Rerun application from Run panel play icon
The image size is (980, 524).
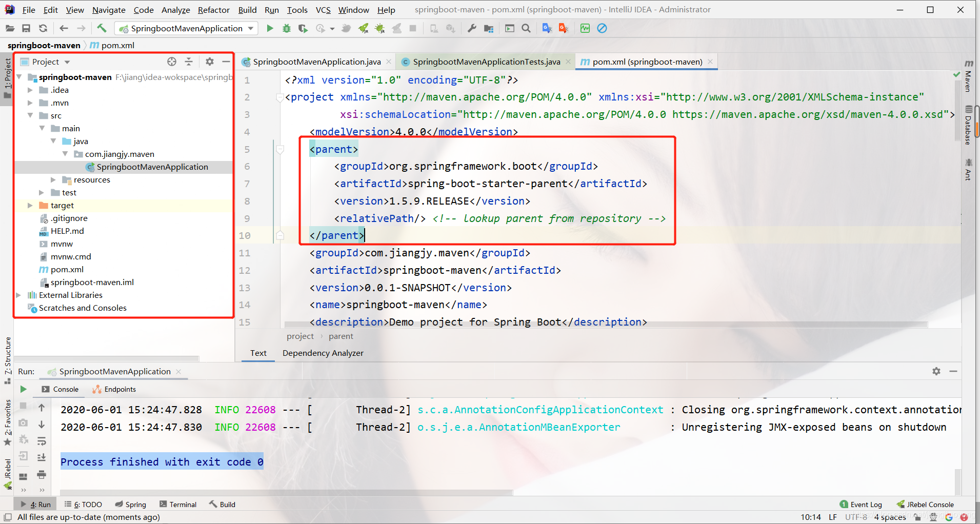(23, 389)
